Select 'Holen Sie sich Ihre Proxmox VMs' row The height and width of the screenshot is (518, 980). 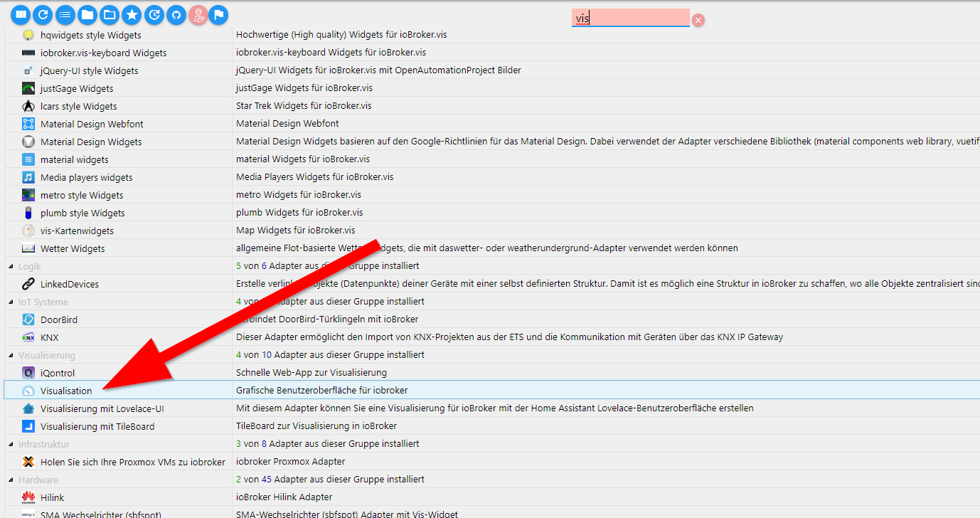[x=491, y=462]
